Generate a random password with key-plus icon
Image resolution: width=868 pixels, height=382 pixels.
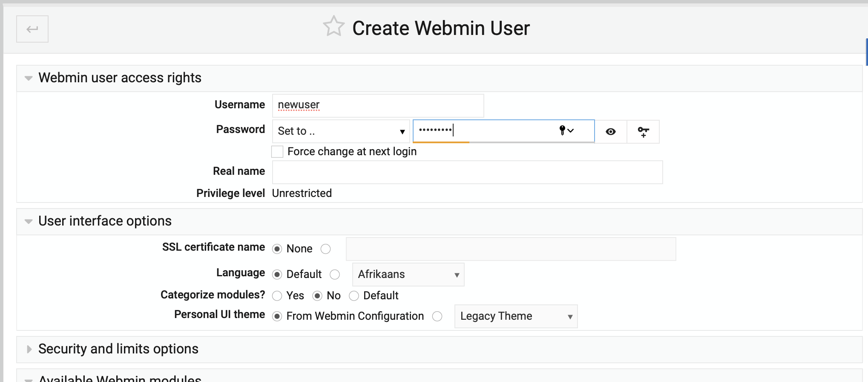[x=643, y=132]
